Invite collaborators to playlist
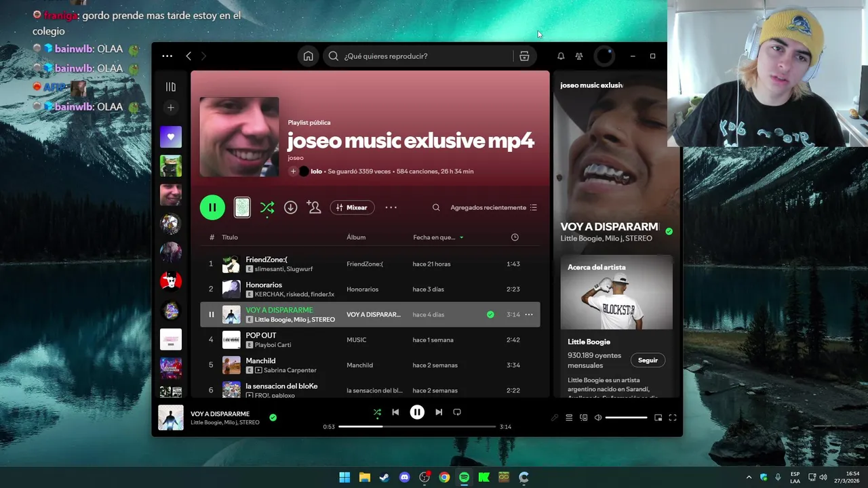Screen dimensions: 868x488 pyautogui.click(x=314, y=207)
